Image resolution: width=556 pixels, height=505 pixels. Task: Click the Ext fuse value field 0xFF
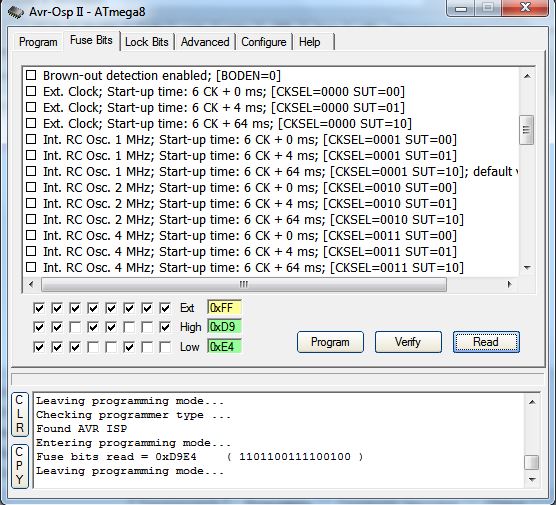(224, 307)
